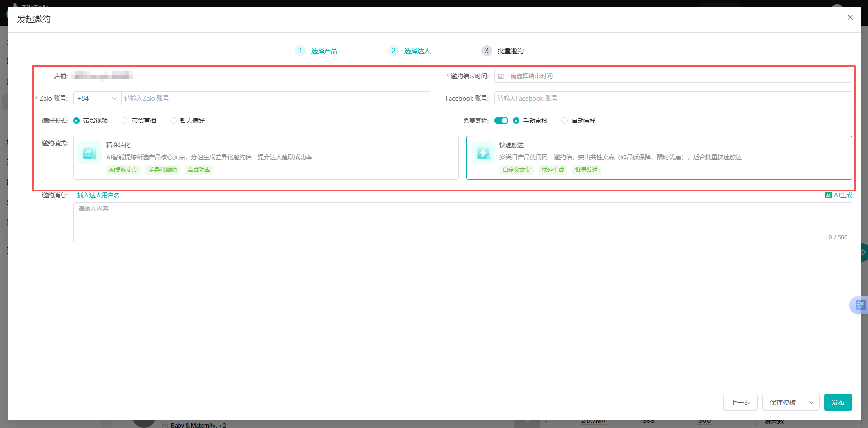This screenshot has height=428, width=868.
Task: Click the green AI提炼卖点 tag
Action: point(123,170)
